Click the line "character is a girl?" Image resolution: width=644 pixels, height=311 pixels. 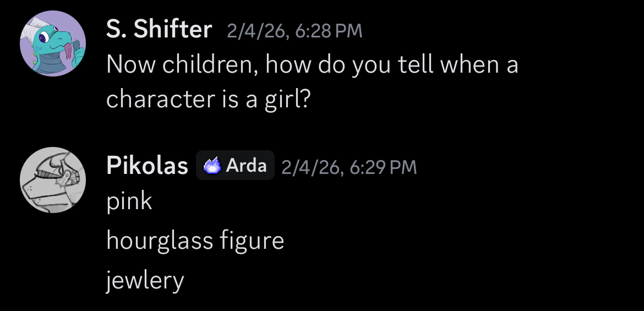pos(209,99)
